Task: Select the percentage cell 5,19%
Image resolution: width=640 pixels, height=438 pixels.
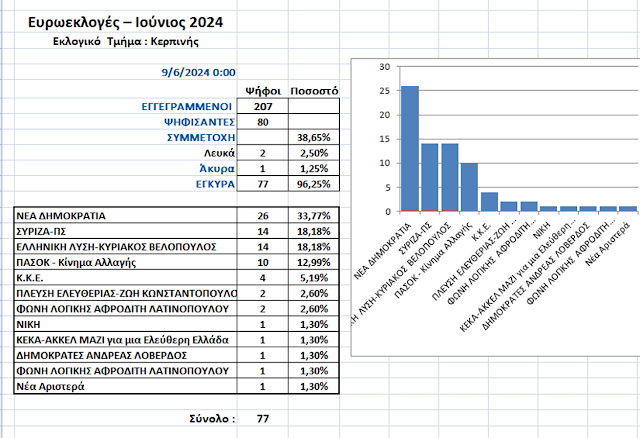Action: tap(314, 278)
